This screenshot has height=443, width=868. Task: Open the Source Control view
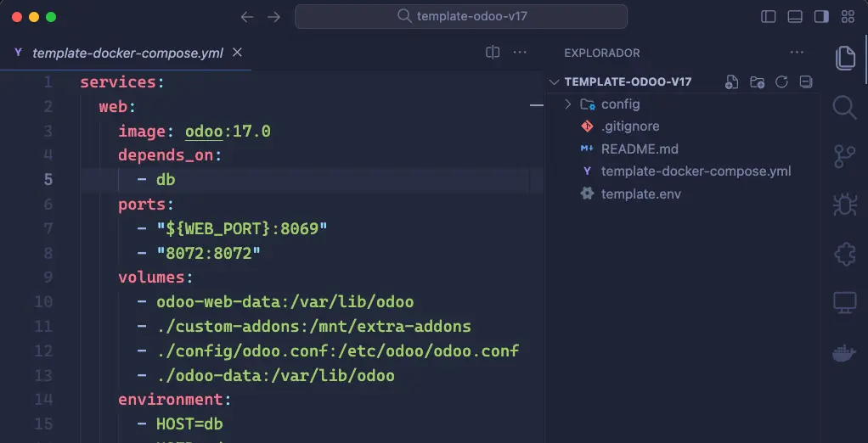pyautogui.click(x=845, y=156)
